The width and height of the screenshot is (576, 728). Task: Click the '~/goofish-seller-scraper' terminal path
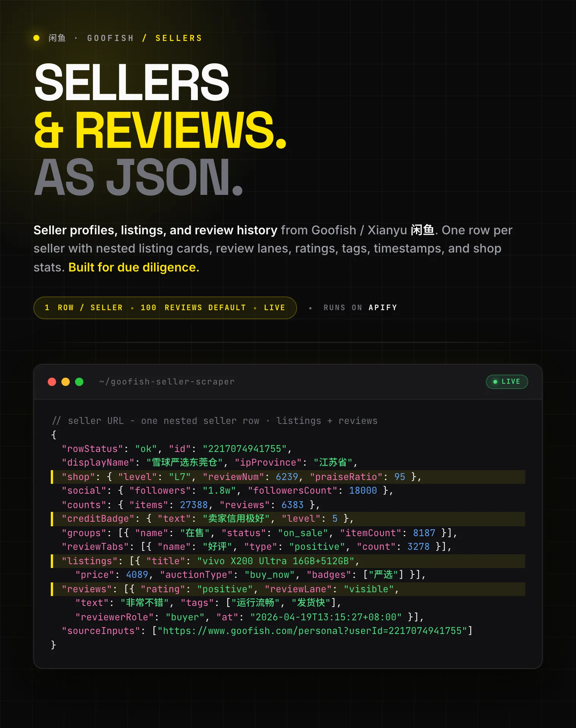pyautogui.click(x=167, y=382)
